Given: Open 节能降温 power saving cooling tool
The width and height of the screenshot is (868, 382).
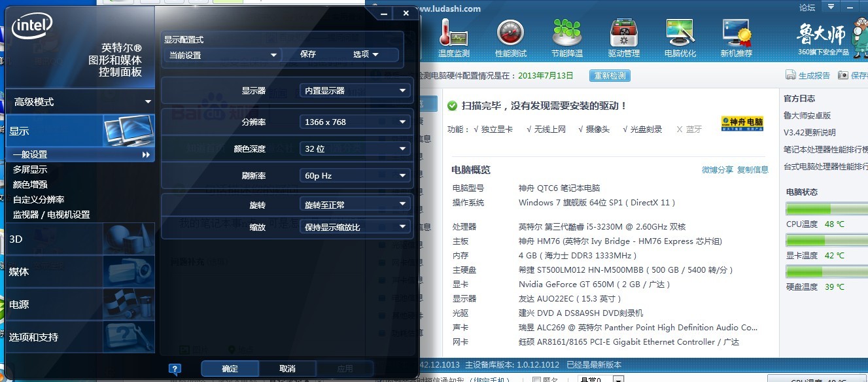Looking at the screenshot, I should pyautogui.click(x=567, y=36).
